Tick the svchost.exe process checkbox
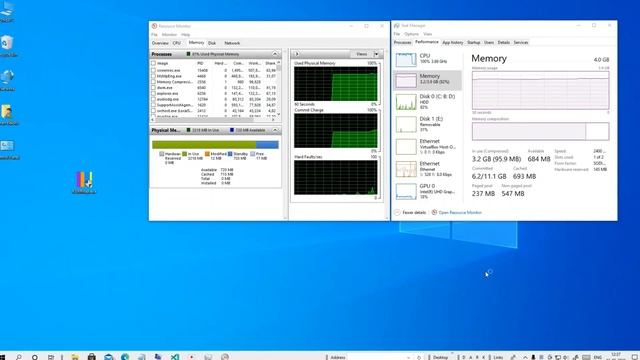 point(153,111)
